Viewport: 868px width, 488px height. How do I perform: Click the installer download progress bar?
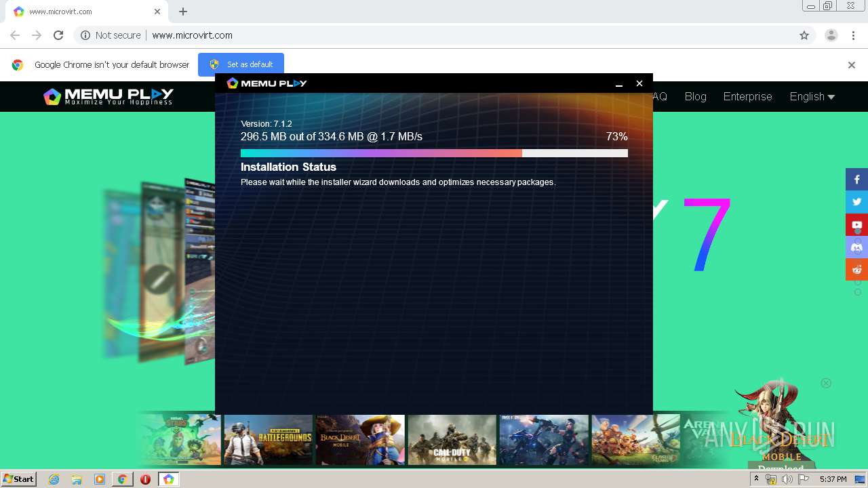point(434,153)
